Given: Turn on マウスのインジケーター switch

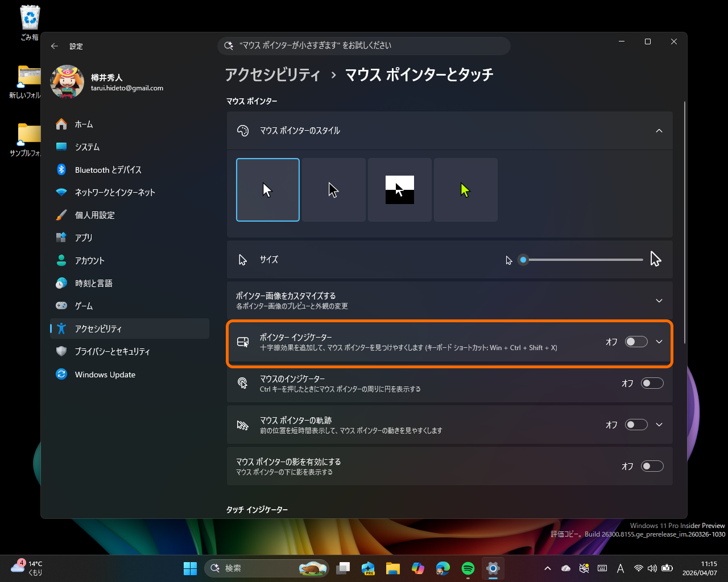Looking at the screenshot, I should coord(652,383).
